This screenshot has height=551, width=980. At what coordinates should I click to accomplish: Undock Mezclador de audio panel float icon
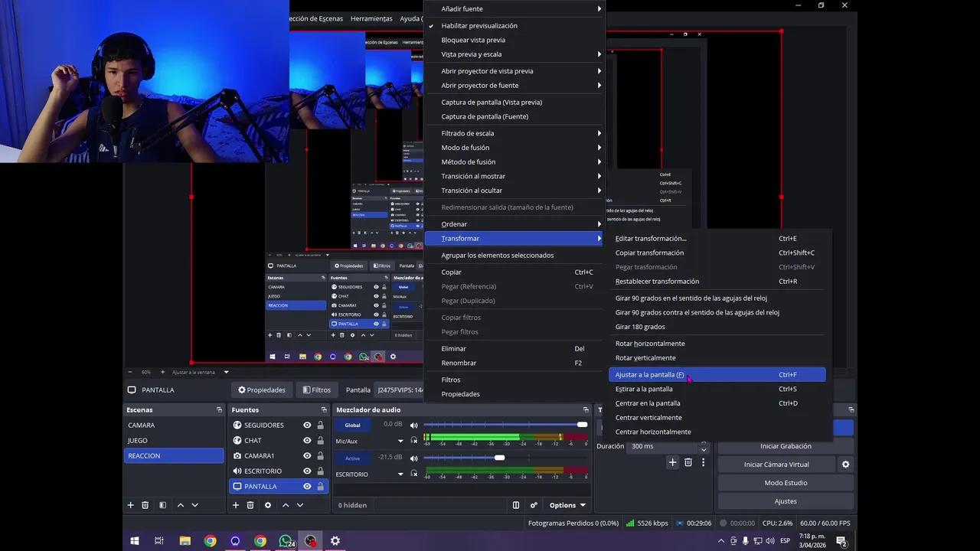586,410
